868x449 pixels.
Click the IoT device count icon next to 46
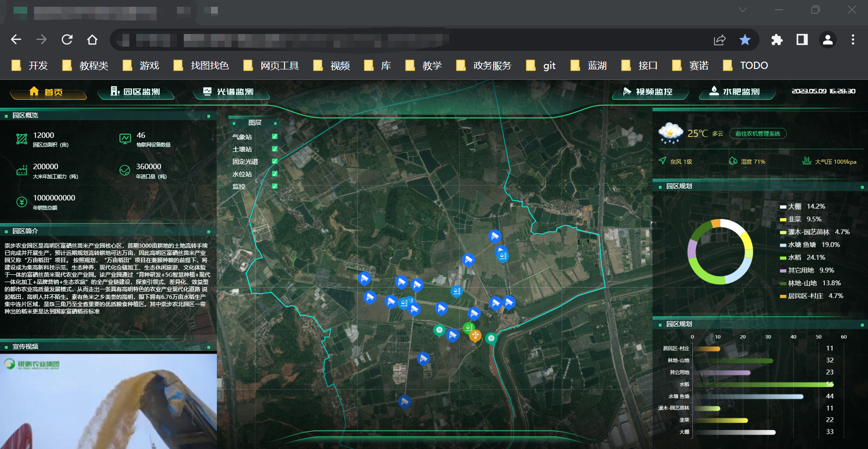point(125,139)
